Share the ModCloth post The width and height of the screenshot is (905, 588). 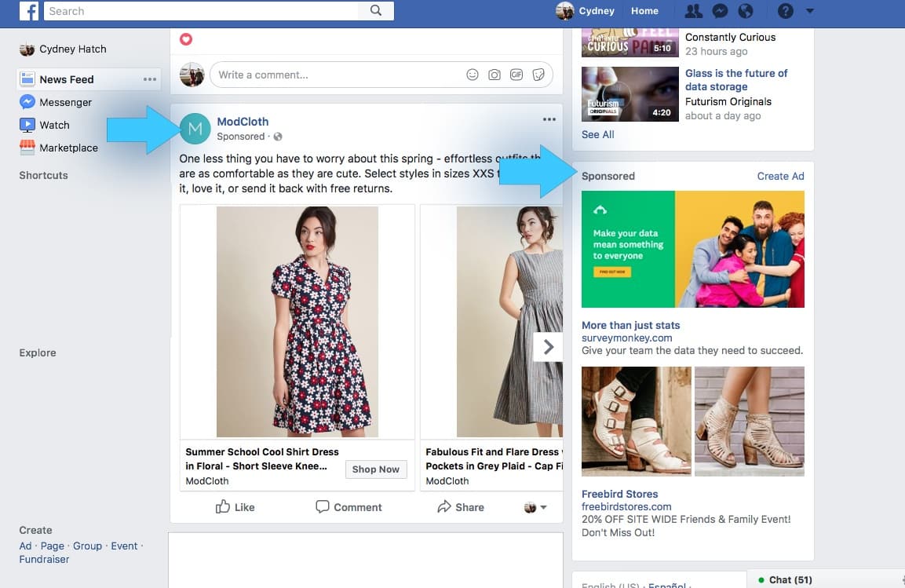click(461, 507)
